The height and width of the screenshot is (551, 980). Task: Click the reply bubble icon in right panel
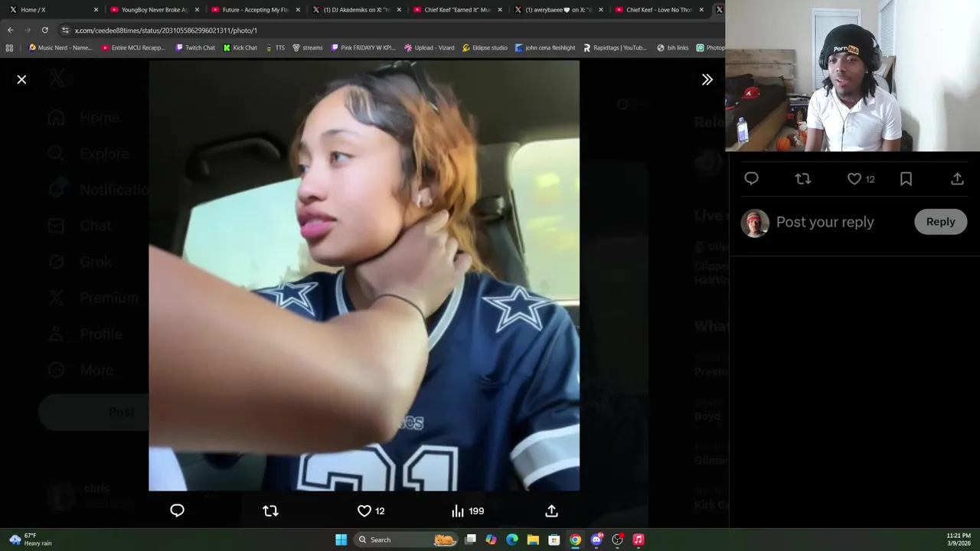click(x=751, y=178)
